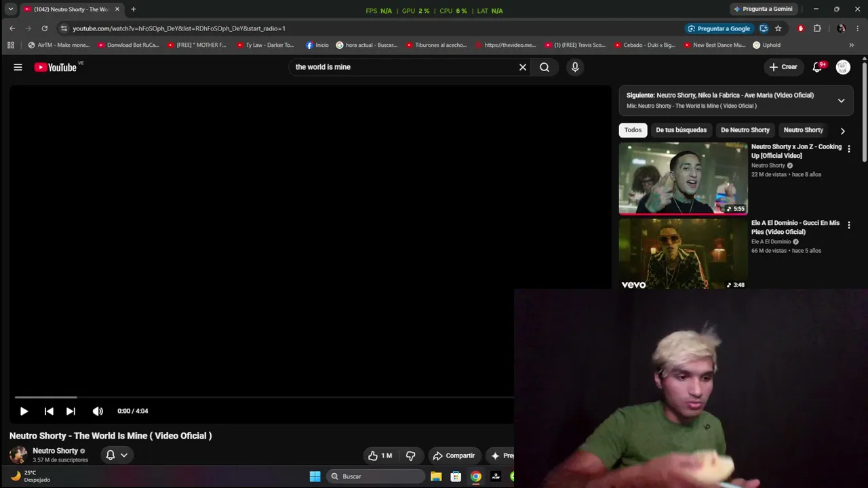Open the YouTube account avatar menu
868x488 pixels.
point(843,67)
